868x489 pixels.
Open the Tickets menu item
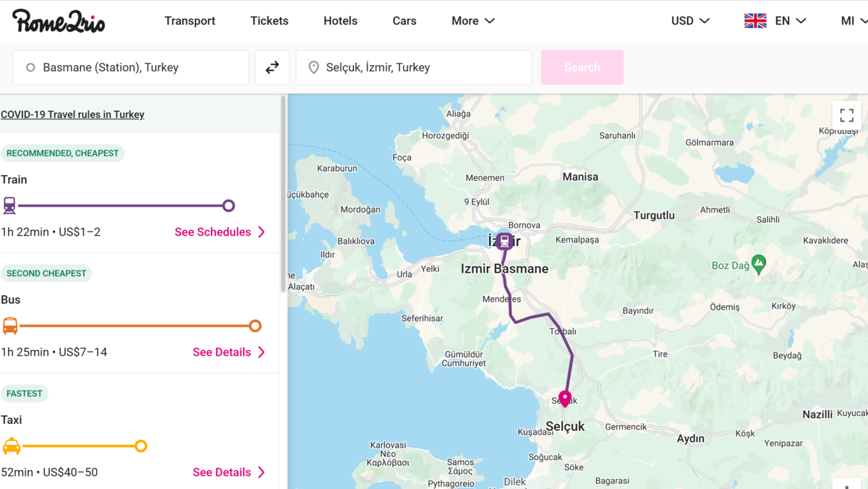click(x=269, y=21)
